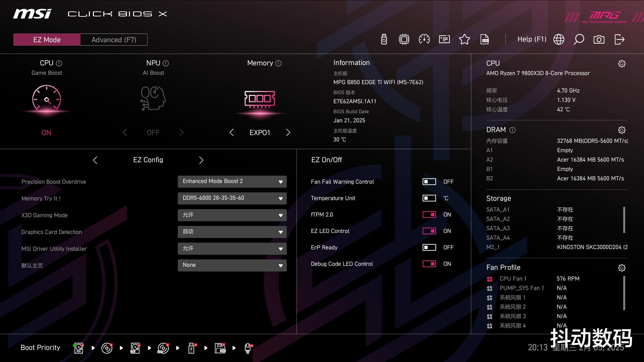This screenshot has height=362, width=644.
Task: Click the NPU info circle icon
Action: pos(166,63)
